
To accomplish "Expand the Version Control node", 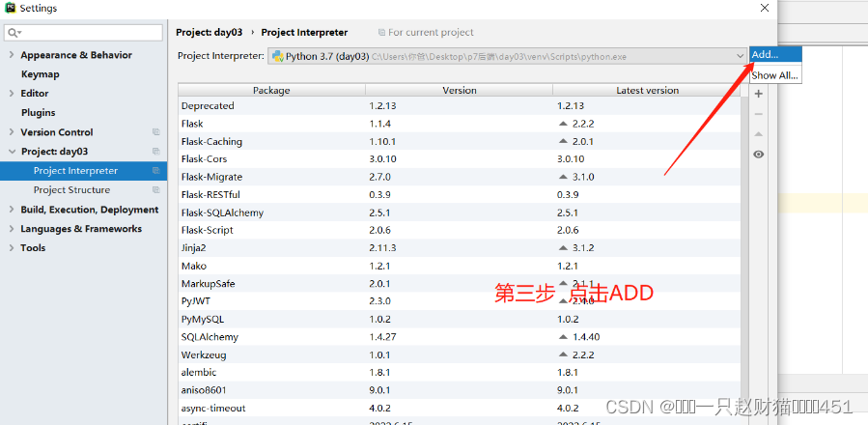I will tap(12, 132).
